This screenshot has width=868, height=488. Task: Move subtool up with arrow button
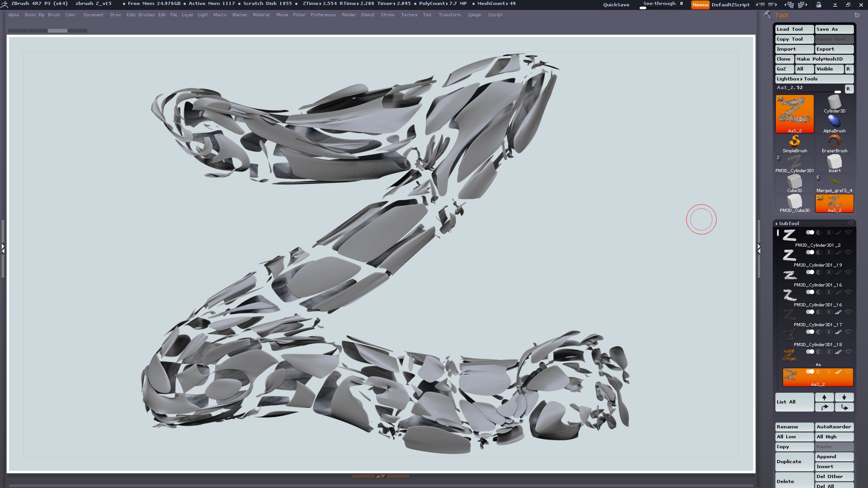point(824,397)
